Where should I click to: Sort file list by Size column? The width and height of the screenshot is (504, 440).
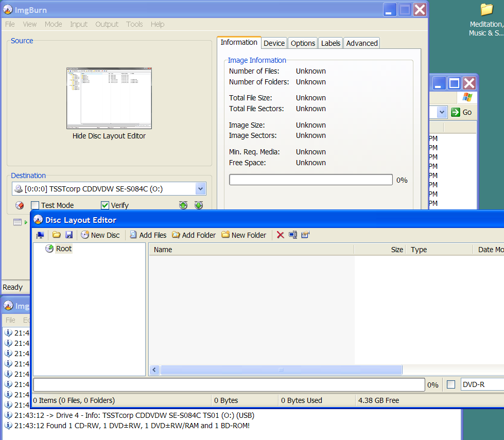380,250
